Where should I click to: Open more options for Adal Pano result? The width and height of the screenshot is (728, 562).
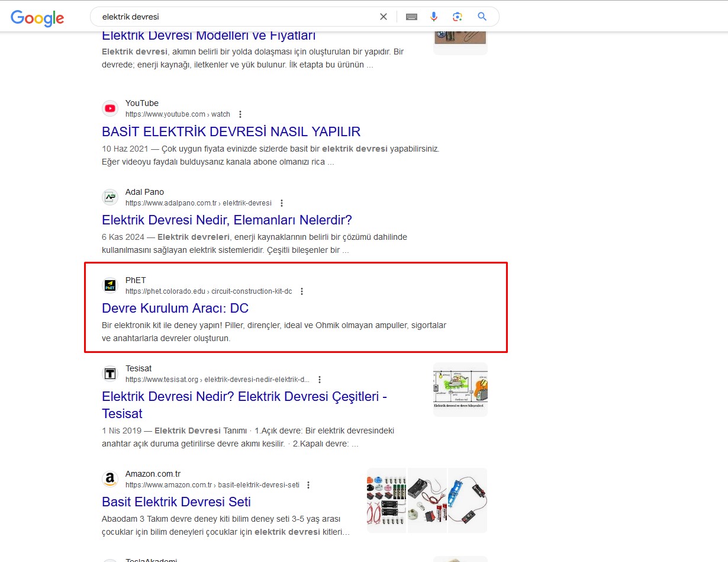282,203
